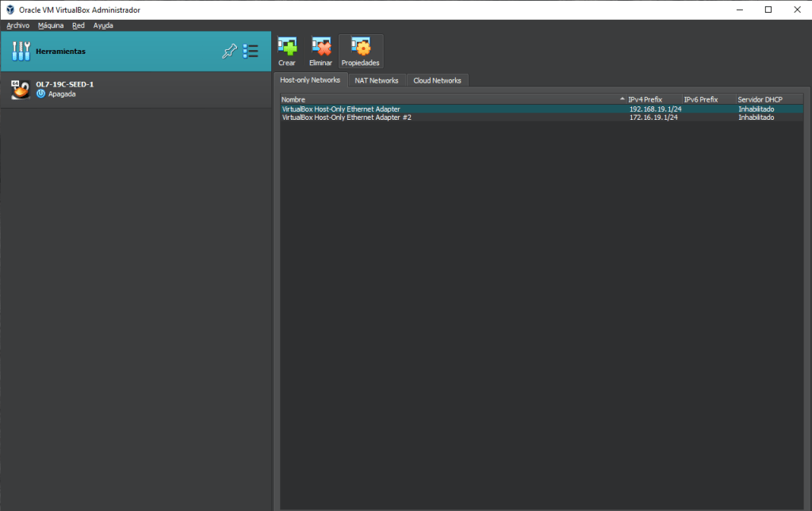
Task: Open the Máquina menu
Action: click(51, 25)
